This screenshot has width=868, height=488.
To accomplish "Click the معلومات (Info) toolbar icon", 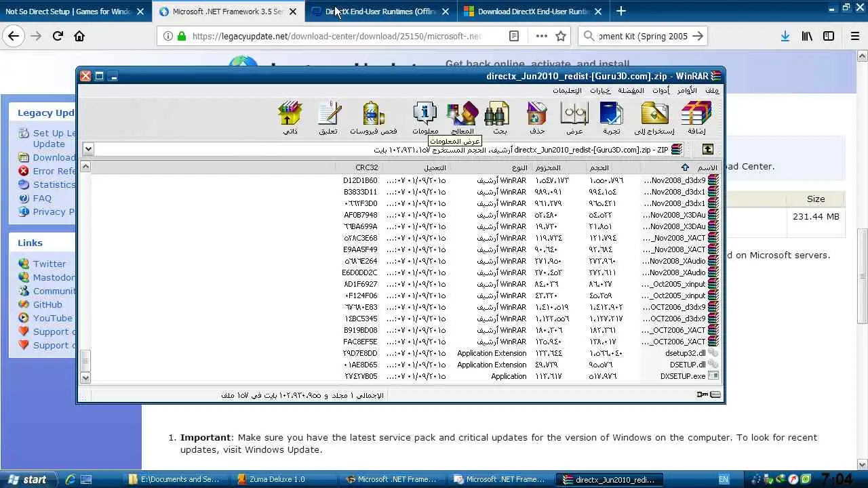I will point(425,118).
